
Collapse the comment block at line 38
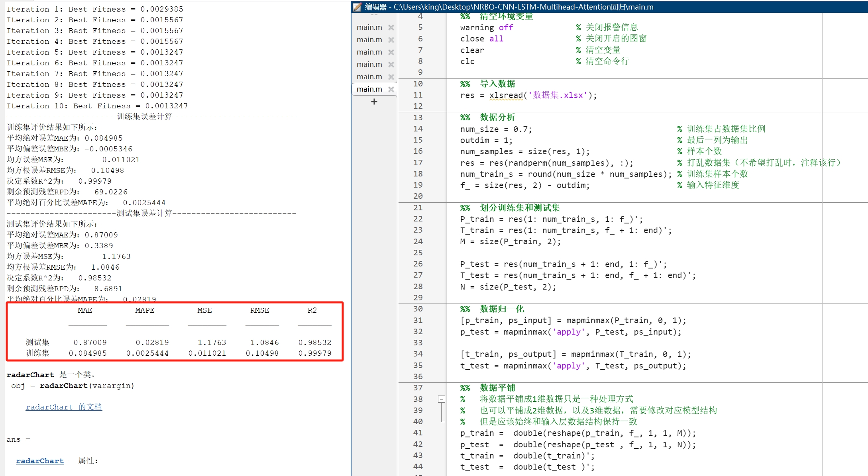pos(442,399)
